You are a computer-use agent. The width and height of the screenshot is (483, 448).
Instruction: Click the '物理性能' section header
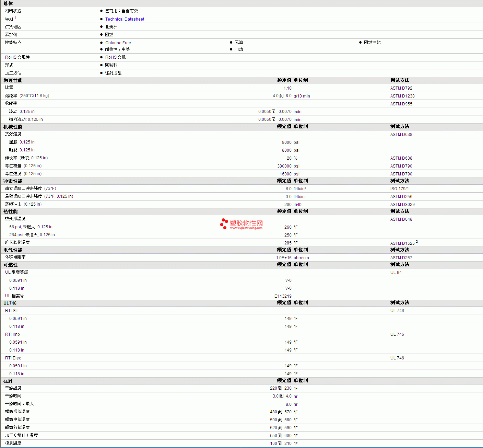[13, 80]
